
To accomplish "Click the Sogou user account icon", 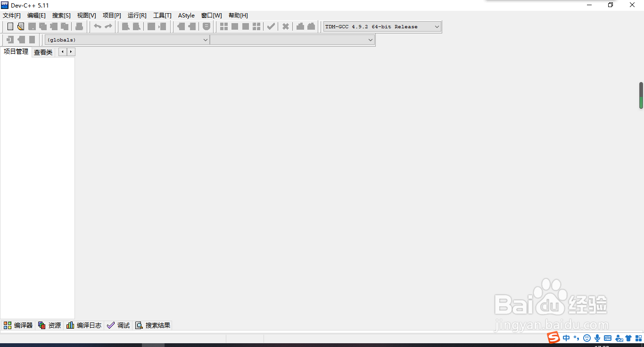I will coord(619,338).
